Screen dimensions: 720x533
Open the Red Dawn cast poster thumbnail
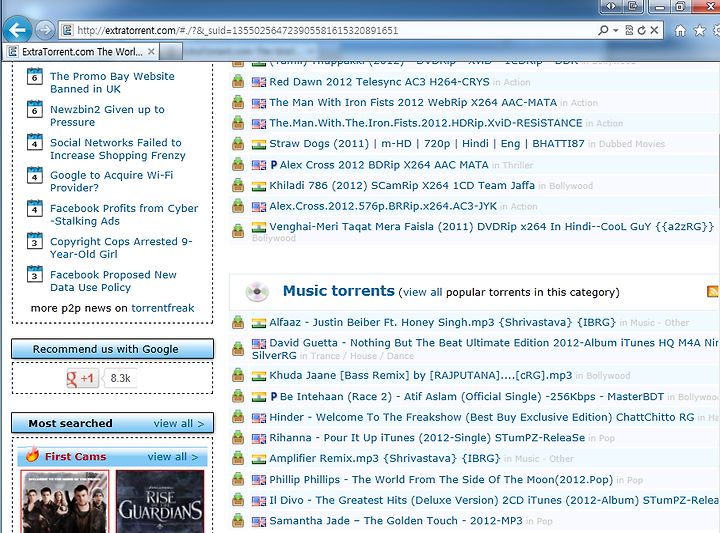[65, 501]
